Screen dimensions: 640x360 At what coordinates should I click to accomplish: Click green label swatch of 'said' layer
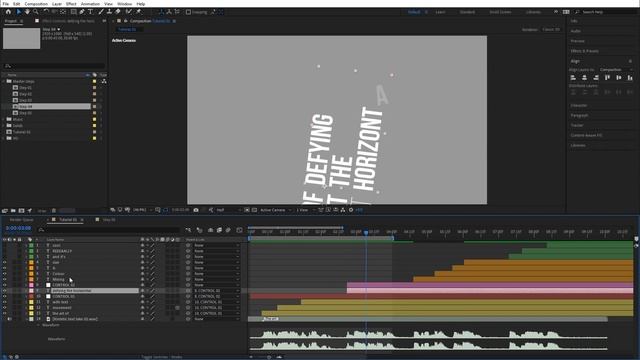click(31, 245)
